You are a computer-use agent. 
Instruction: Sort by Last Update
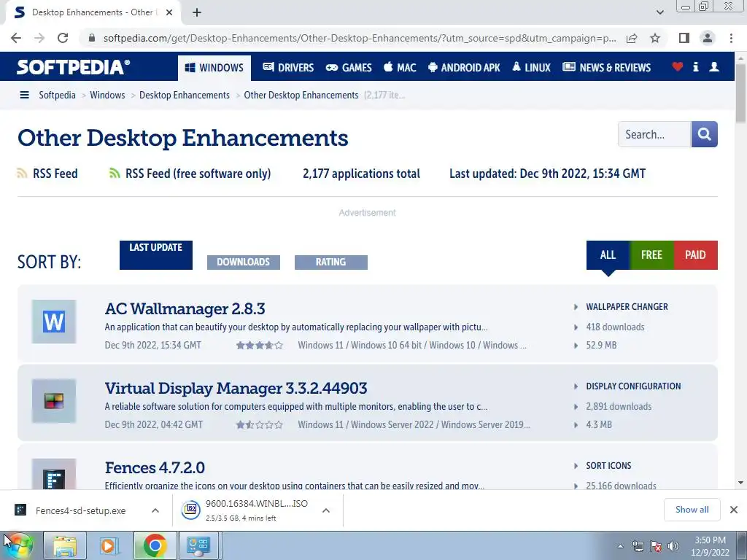coord(156,254)
